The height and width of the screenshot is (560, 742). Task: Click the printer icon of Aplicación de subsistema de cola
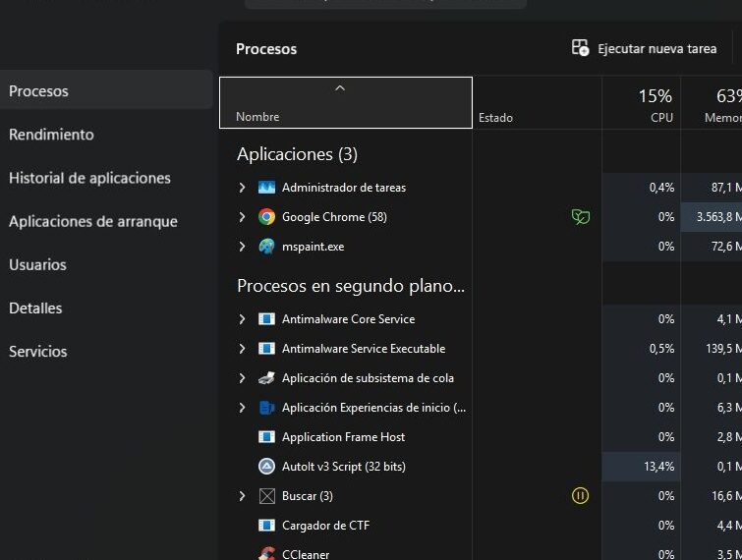click(x=266, y=378)
